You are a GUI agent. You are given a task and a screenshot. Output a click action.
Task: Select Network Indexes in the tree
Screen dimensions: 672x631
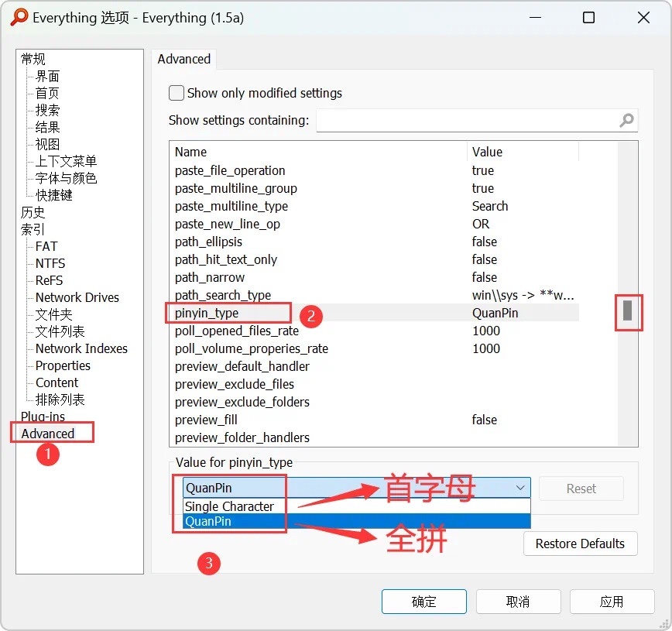click(x=81, y=348)
